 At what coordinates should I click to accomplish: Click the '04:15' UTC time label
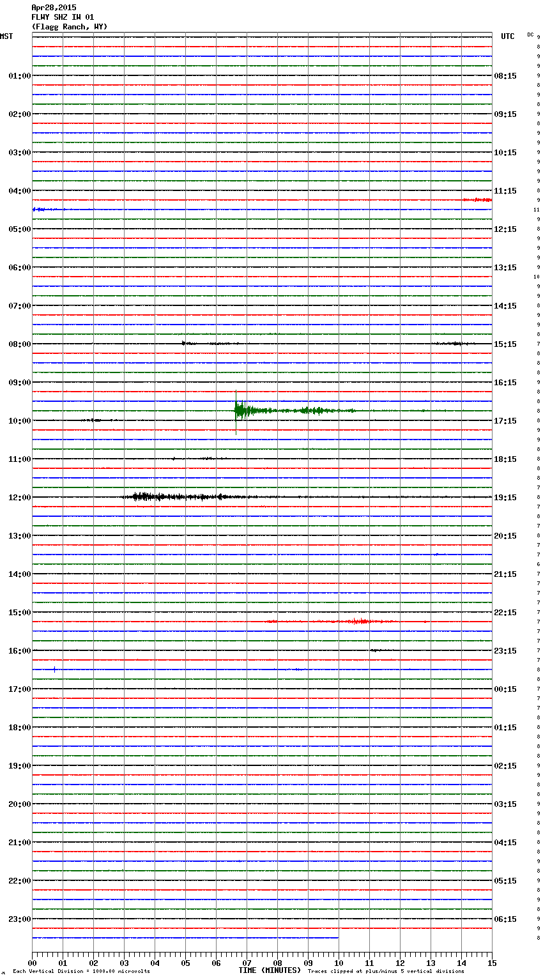pyautogui.click(x=505, y=843)
